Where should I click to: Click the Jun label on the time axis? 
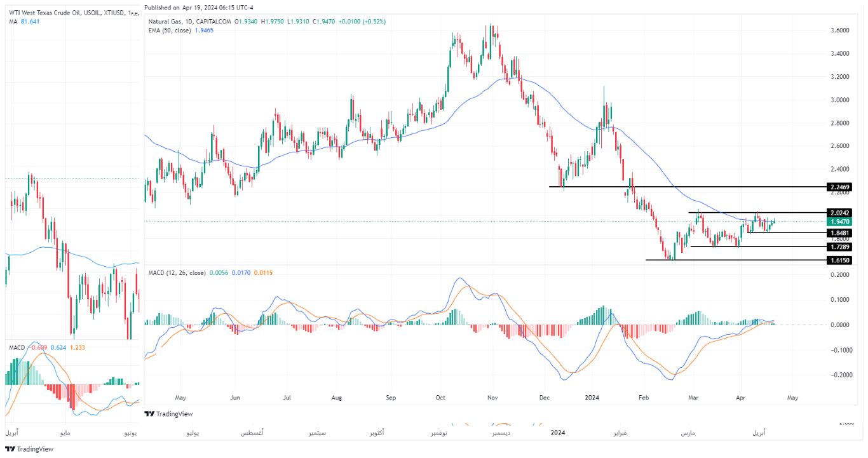(x=235, y=398)
